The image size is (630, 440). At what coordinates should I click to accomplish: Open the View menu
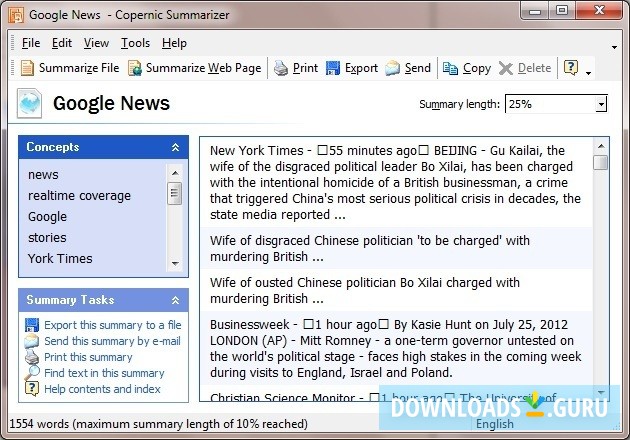tap(96, 43)
